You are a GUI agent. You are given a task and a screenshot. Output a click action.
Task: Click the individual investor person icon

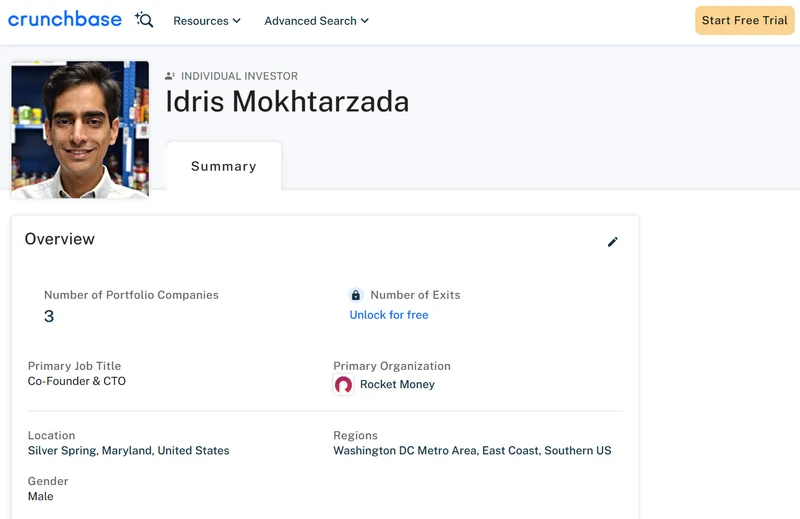pyautogui.click(x=170, y=76)
